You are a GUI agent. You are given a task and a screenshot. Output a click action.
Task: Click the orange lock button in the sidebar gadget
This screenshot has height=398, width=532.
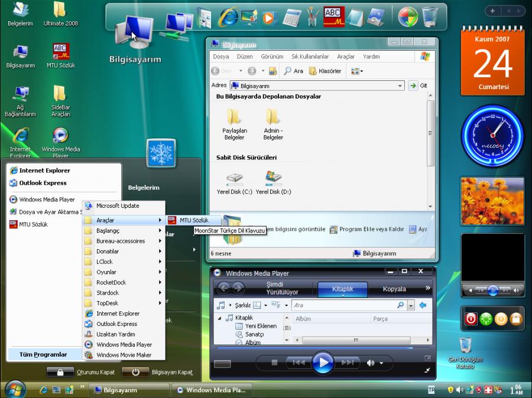(516, 319)
